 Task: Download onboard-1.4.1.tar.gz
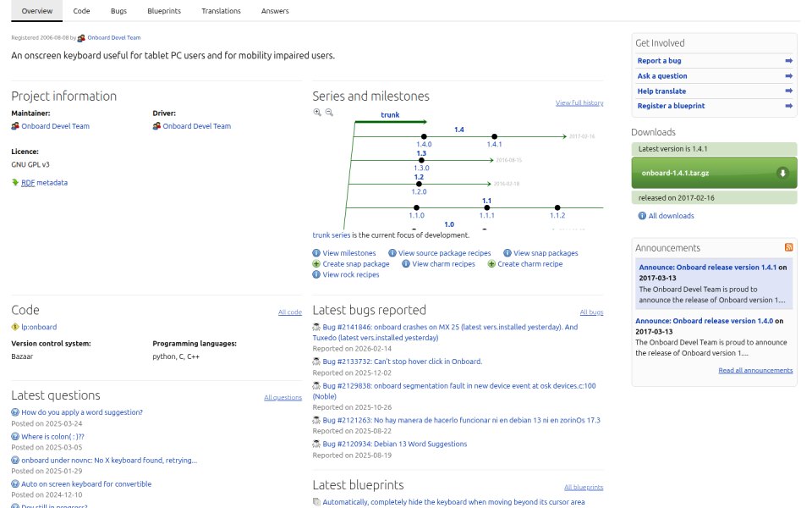click(x=714, y=173)
